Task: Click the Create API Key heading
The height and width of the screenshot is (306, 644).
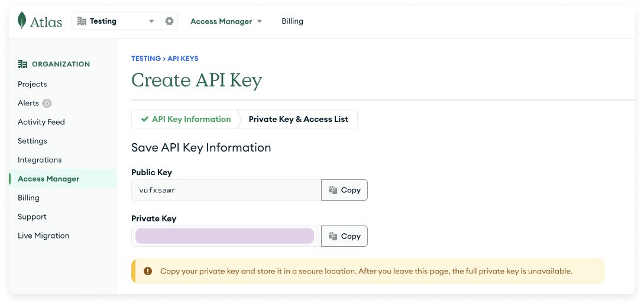Action: (197, 80)
